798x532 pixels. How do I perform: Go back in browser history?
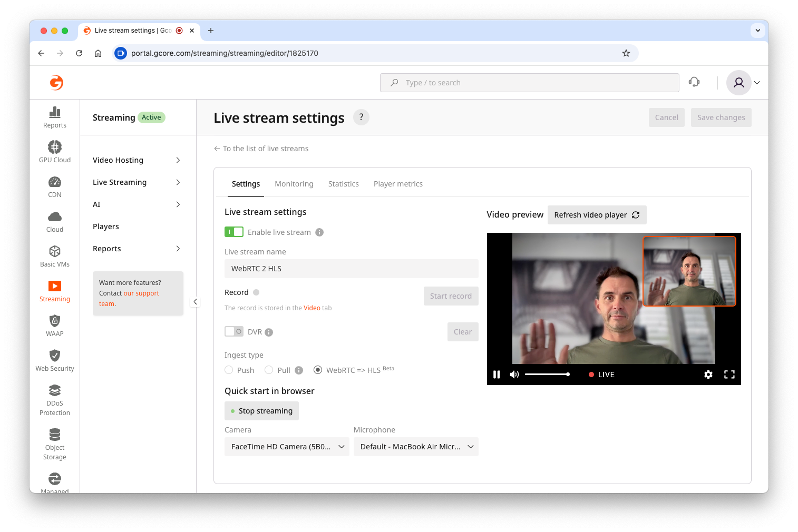coord(41,53)
